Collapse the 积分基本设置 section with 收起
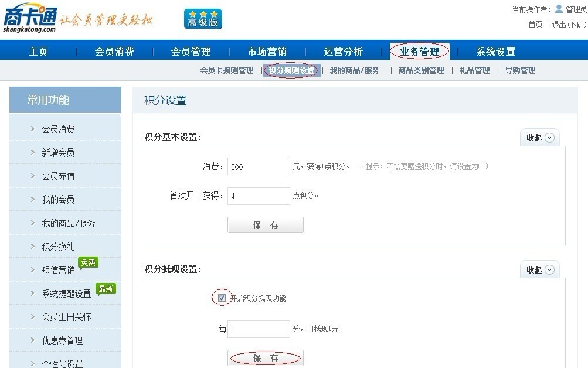The width and height of the screenshot is (588, 368). coord(539,138)
